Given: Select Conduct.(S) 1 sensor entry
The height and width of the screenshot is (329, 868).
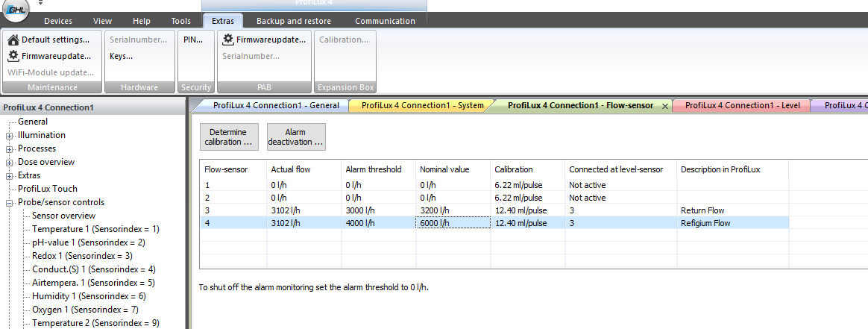Looking at the screenshot, I should (x=93, y=269).
